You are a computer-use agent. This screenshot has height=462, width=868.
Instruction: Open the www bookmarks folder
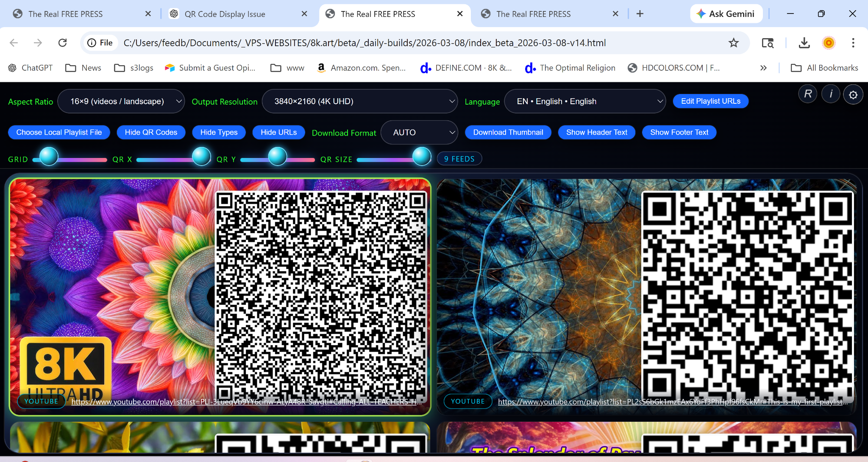[x=287, y=68]
